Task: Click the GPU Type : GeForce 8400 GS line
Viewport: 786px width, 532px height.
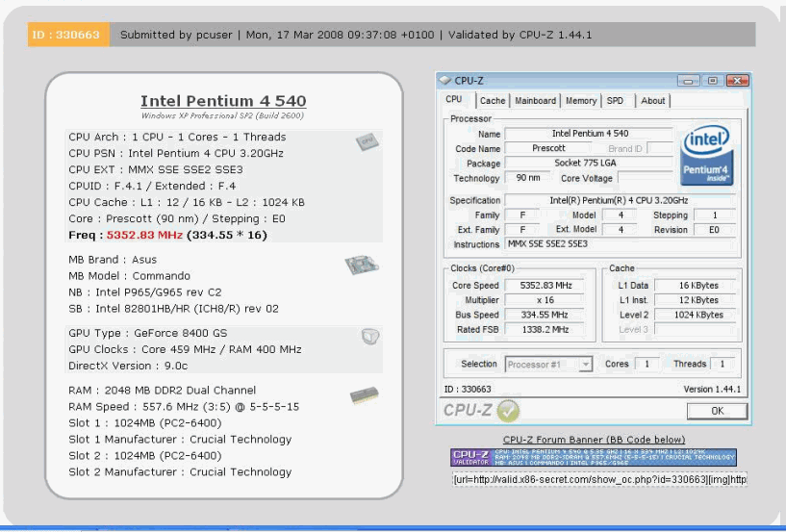Action: 148,333
